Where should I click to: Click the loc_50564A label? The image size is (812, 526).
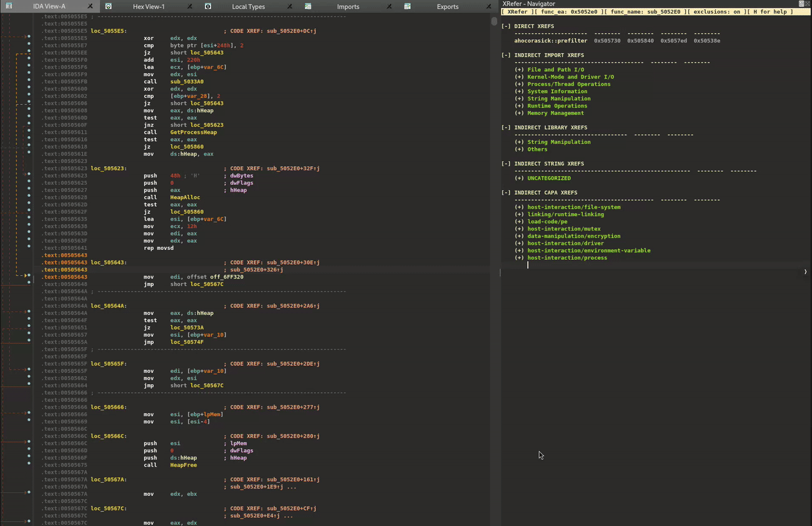[109, 306]
